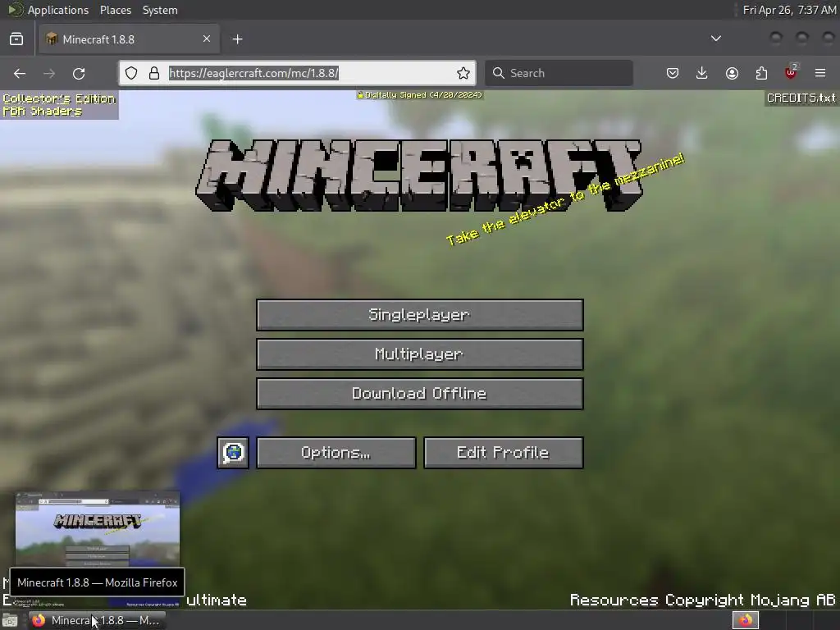Open the Edit Profile screen

pos(503,453)
